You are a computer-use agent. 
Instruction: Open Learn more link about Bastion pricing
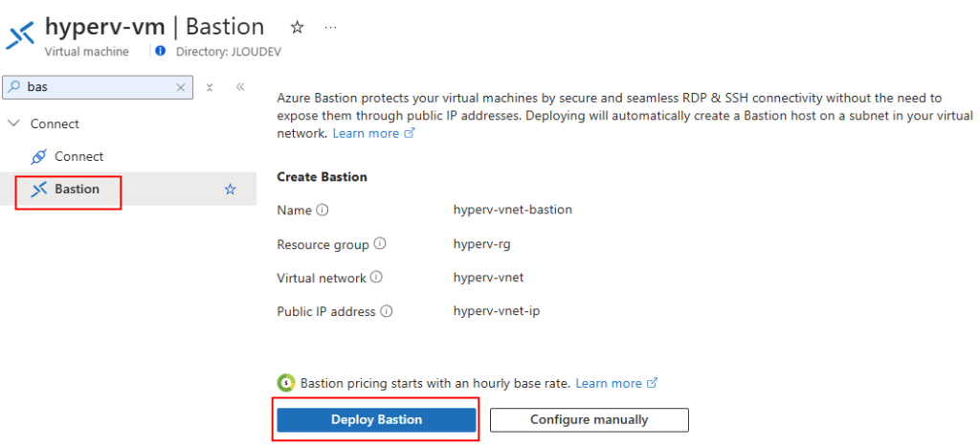click(616, 383)
